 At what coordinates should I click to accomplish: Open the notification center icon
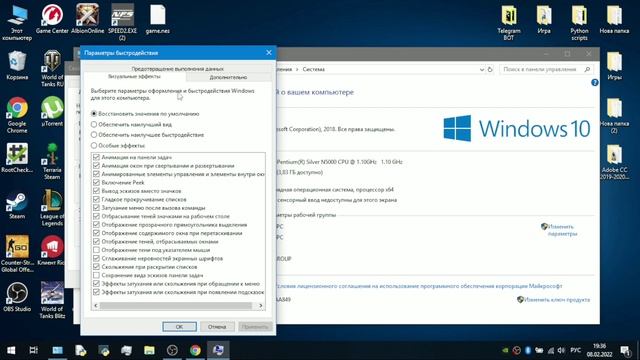pyautogui.click(x=625, y=350)
